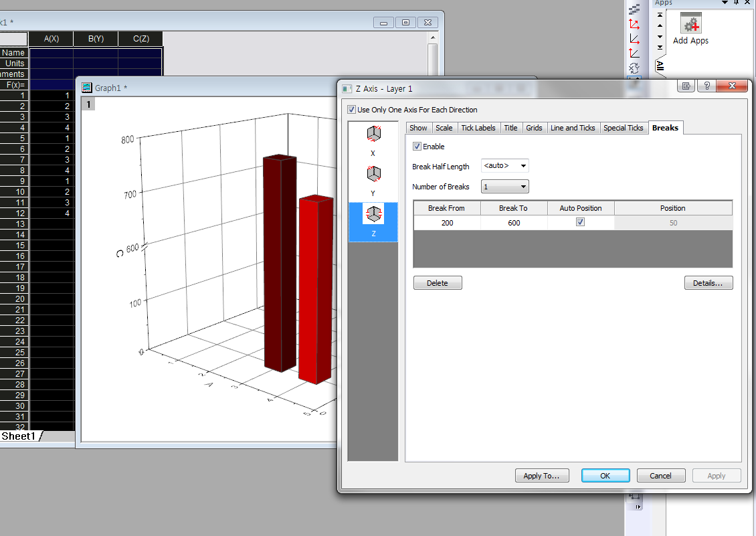
Task: Open break Details... button
Action: click(708, 282)
